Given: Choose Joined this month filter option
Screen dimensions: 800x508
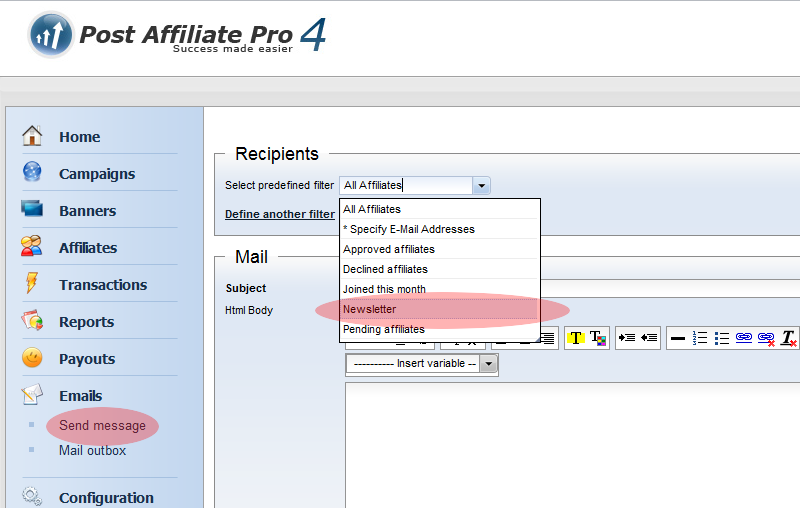Looking at the screenshot, I should coord(439,289).
